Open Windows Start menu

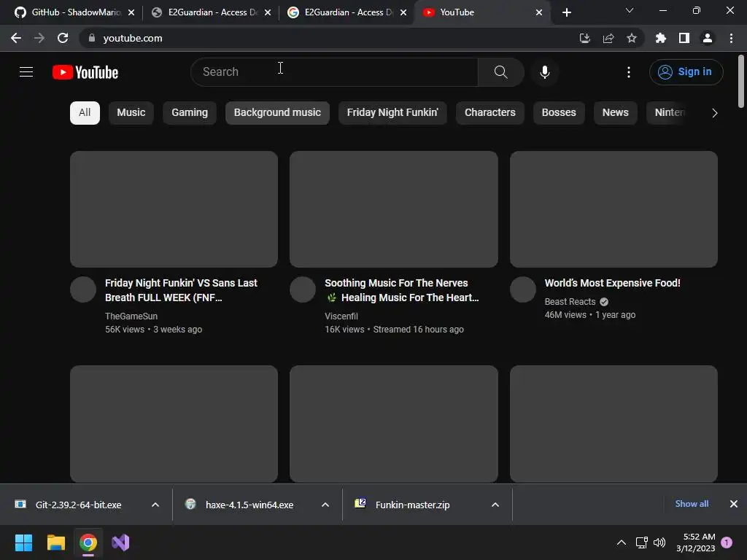tap(23, 542)
